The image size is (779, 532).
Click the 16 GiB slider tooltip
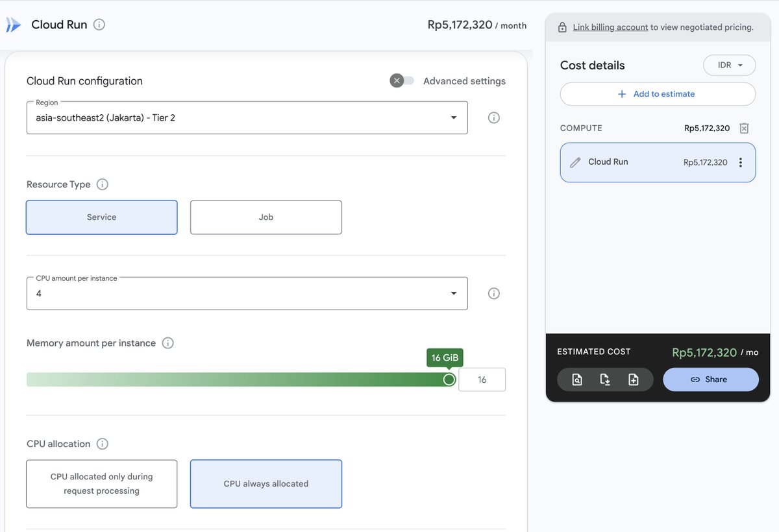point(445,357)
